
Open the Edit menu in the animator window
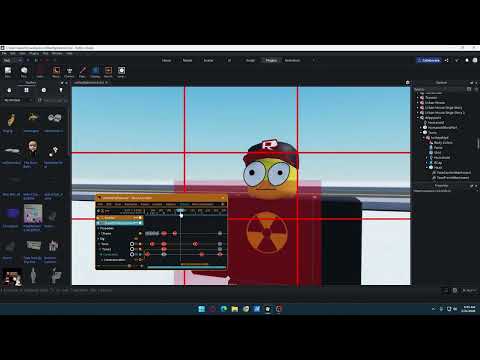pos(109,204)
